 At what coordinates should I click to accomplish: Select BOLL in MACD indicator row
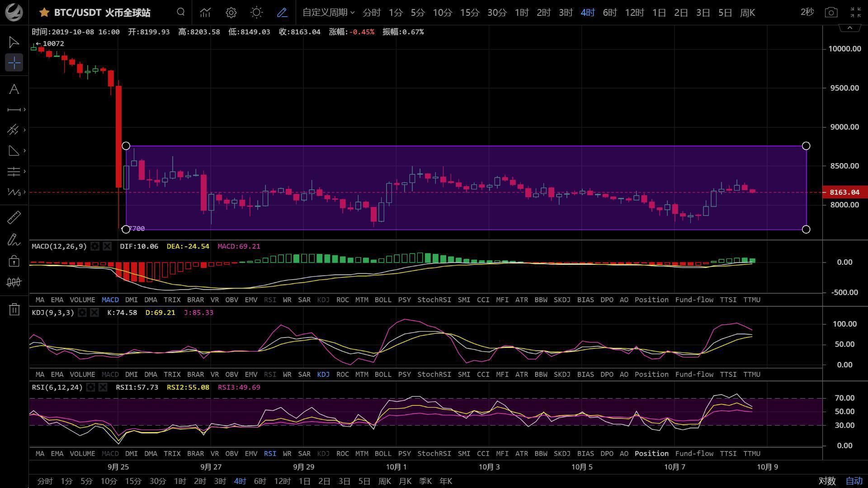383,300
